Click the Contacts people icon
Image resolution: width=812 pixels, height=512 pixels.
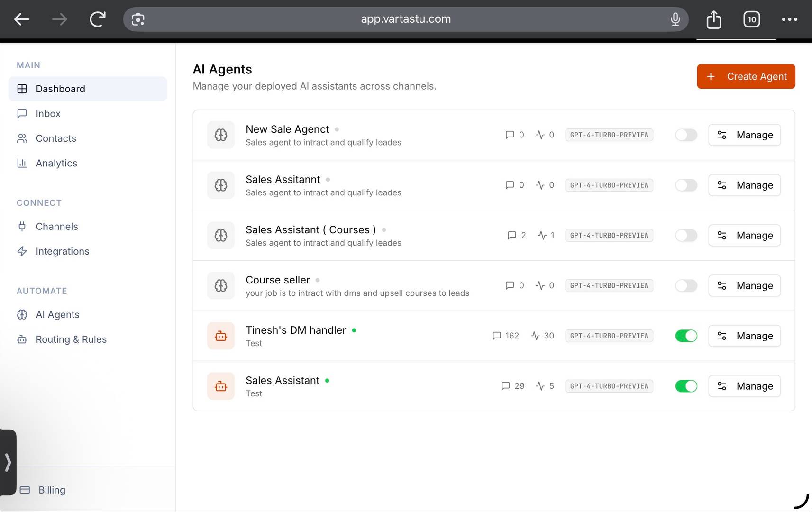(x=22, y=138)
